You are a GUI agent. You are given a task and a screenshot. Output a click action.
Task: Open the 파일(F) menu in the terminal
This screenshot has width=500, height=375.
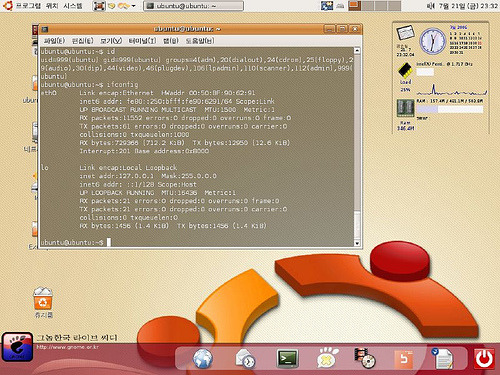[54, 41]
